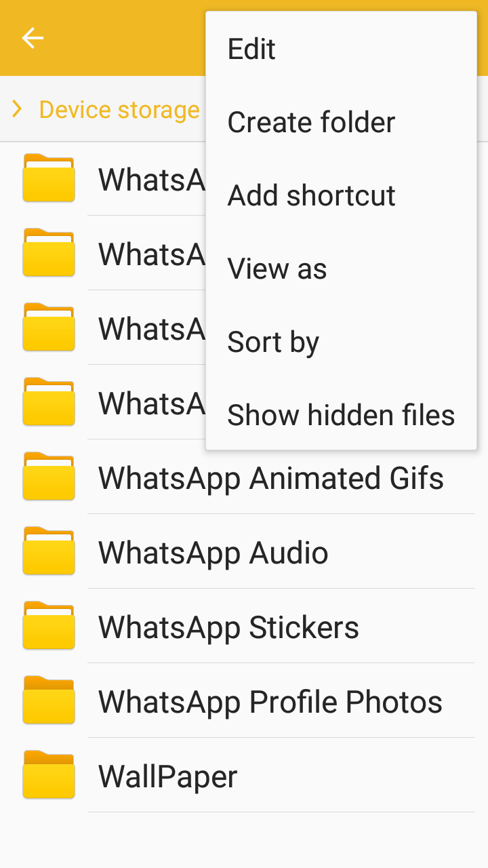
Task: Toggle Show hidden files
Action: (x=341, y=416)
